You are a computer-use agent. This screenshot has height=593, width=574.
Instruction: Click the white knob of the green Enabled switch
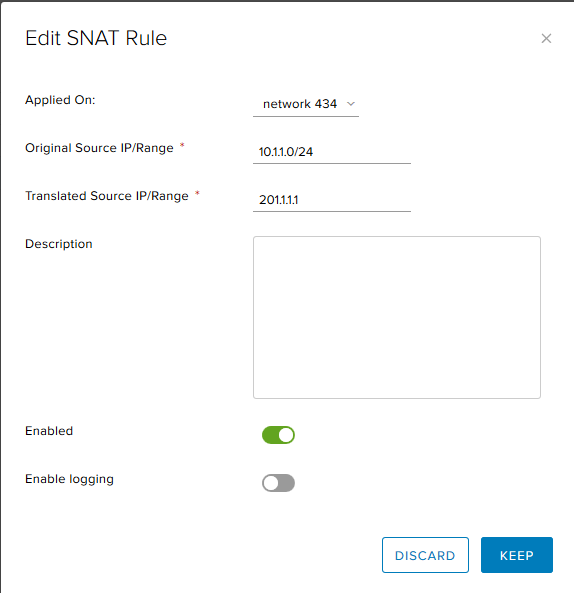point(286,435)
